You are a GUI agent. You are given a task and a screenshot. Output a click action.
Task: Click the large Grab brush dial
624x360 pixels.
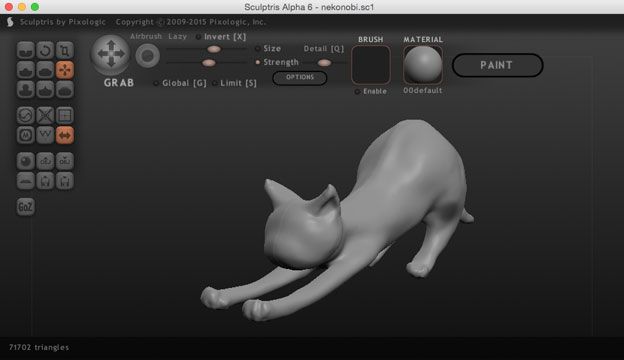tap(111, 54)
